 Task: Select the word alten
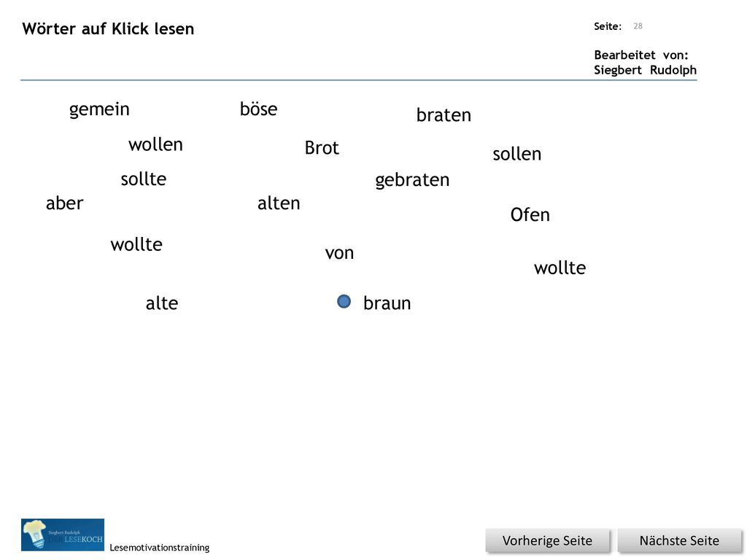tap(279, 203)
